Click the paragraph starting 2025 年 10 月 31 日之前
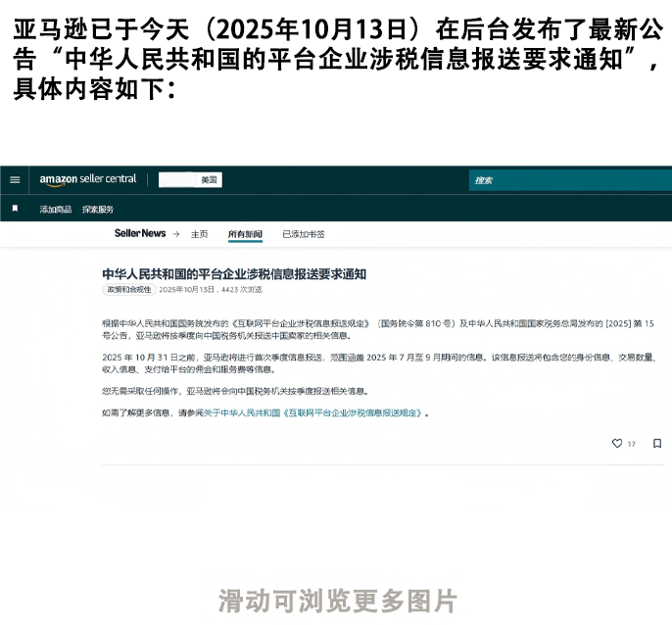The image size is (672, 625). click(x=379, y=363)
